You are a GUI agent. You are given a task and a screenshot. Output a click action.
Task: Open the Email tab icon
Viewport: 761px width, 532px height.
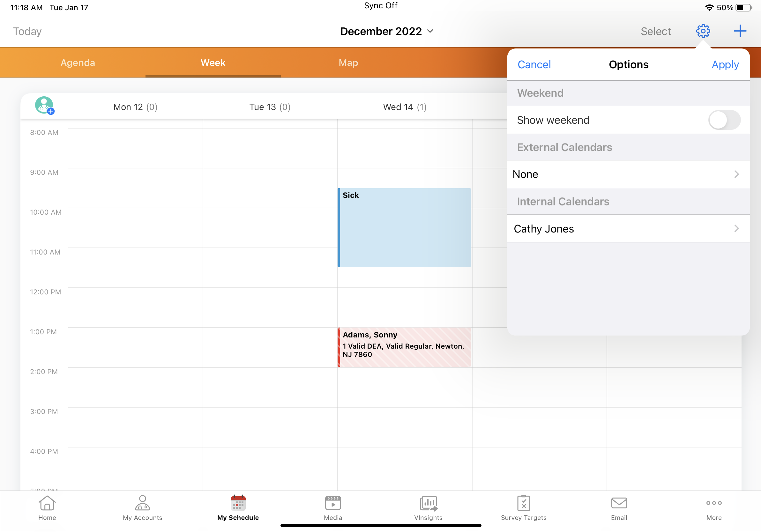(x=619, y=507)
